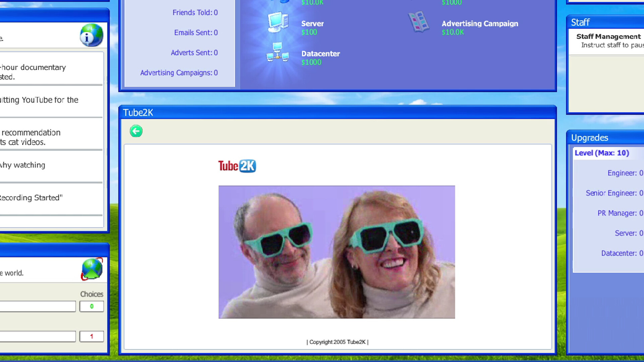Viewport: 644px width, 362px height.
Task: Click the choices box showing red 1
Action: click(x=92, y=336)
